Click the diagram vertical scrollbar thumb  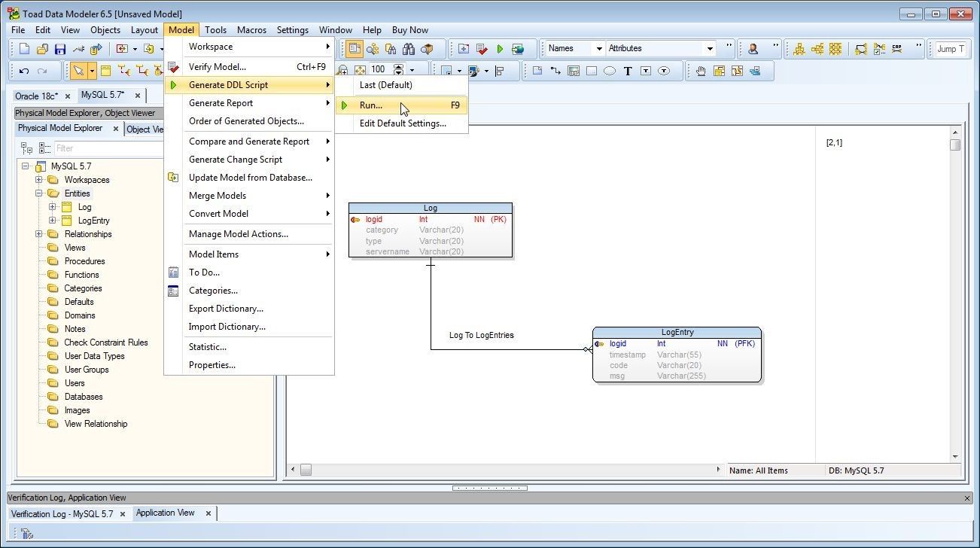(x=955, y=145)
